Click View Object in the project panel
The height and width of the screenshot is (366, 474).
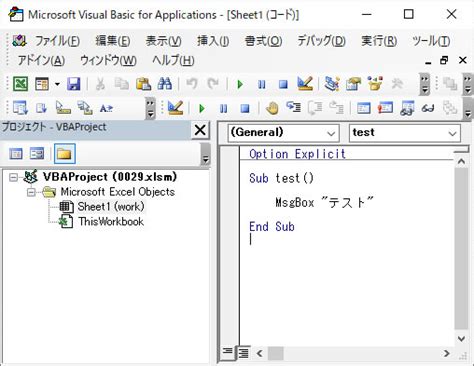pyautogui.click(x=37, y=154)
